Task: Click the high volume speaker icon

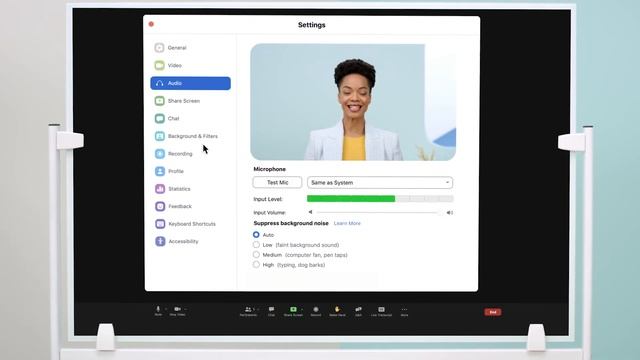Action: pos(449,212)
